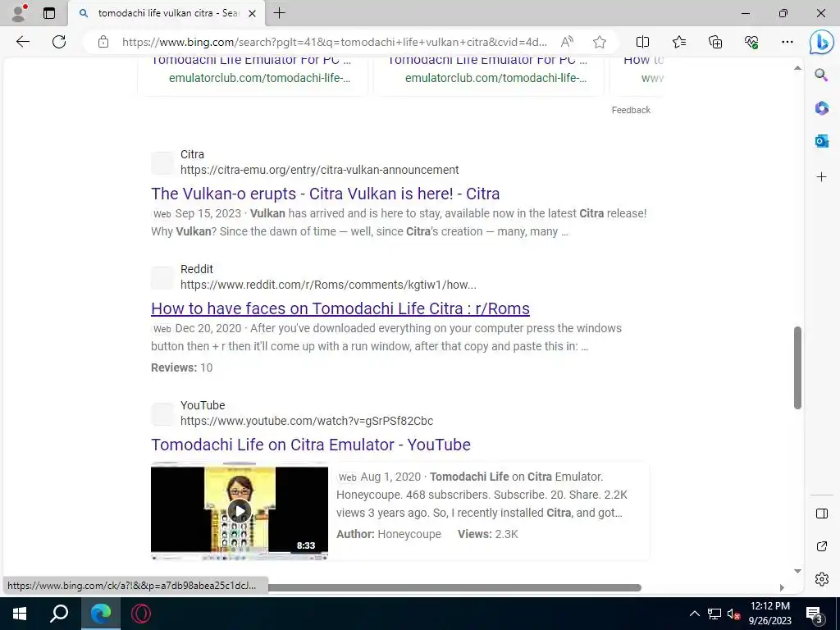840x630 pixels.
Task: Open citra-emu.org vulkan announcement URL
Action: tap(319, 170)
